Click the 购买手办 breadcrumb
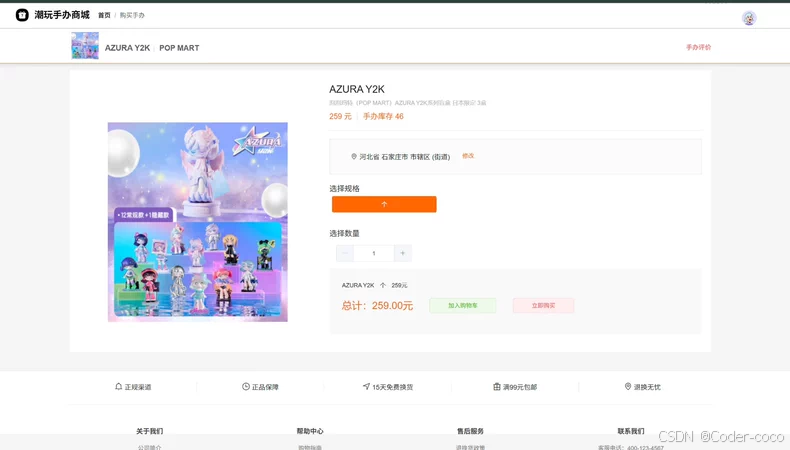The image size is (790, 450). tap(132, 16)
